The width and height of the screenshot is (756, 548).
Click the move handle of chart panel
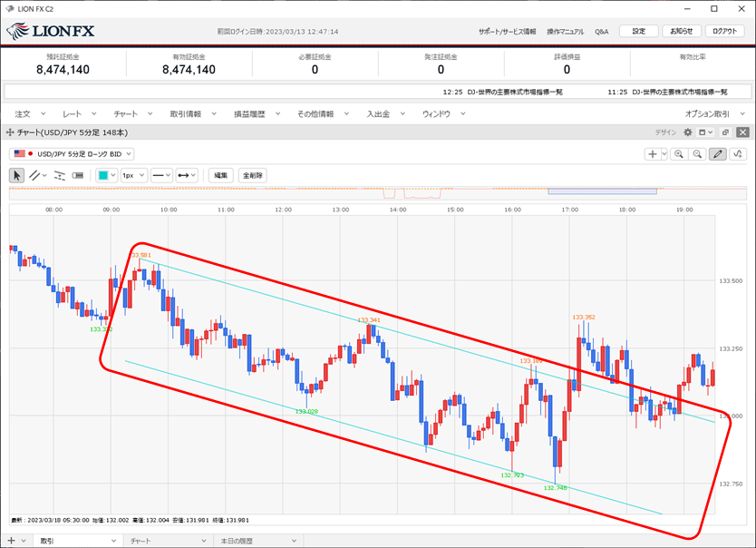[x=10, y=132]
